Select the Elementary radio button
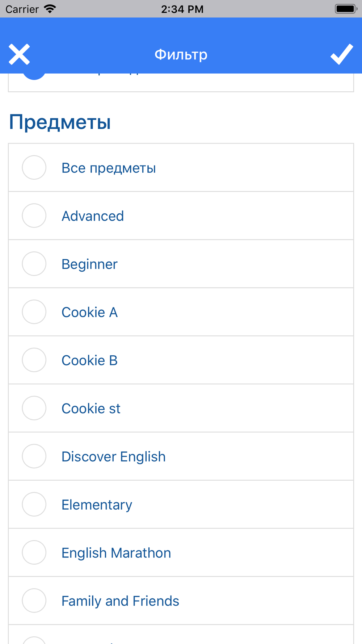Image resolution: width=362 pixels, height=644 pixels. [34, 505]
